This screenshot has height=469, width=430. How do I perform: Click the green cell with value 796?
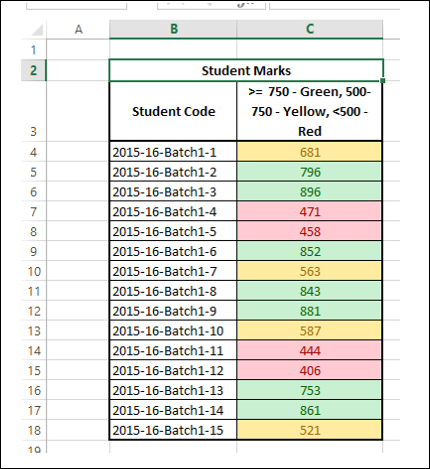(309, 172)
